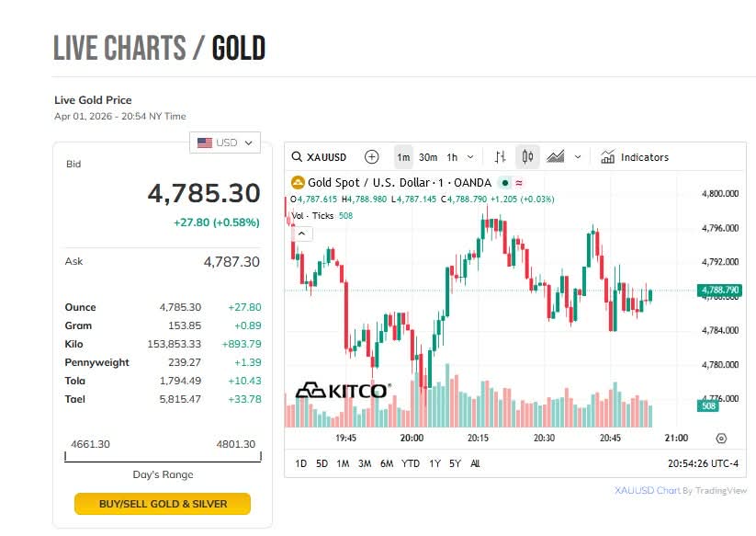
Task: Toggle the 1m timeframe interval
Action: point(403,157)
